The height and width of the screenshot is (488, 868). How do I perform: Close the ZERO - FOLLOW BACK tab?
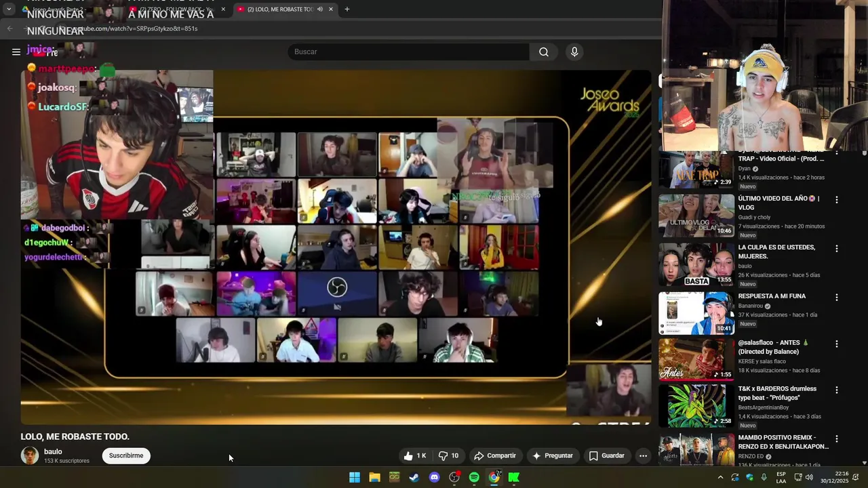pyautogui.click(x=222, y=9)
